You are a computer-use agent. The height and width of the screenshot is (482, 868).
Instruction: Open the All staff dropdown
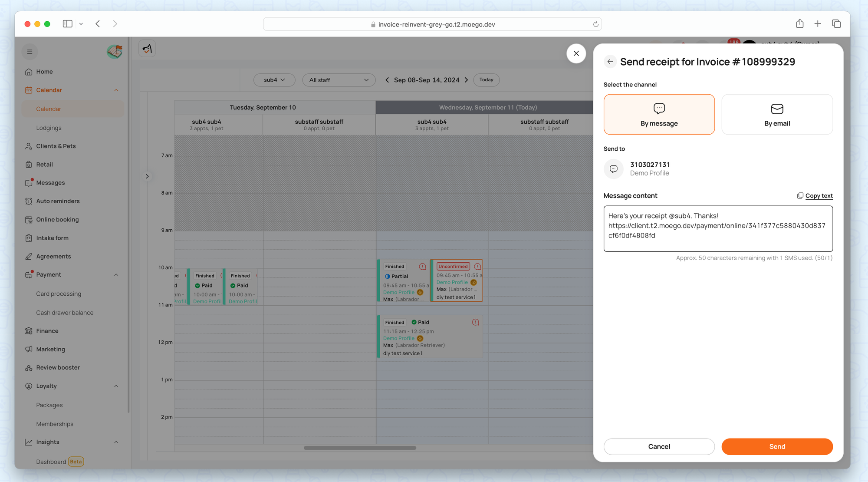(x=339, y=80)
